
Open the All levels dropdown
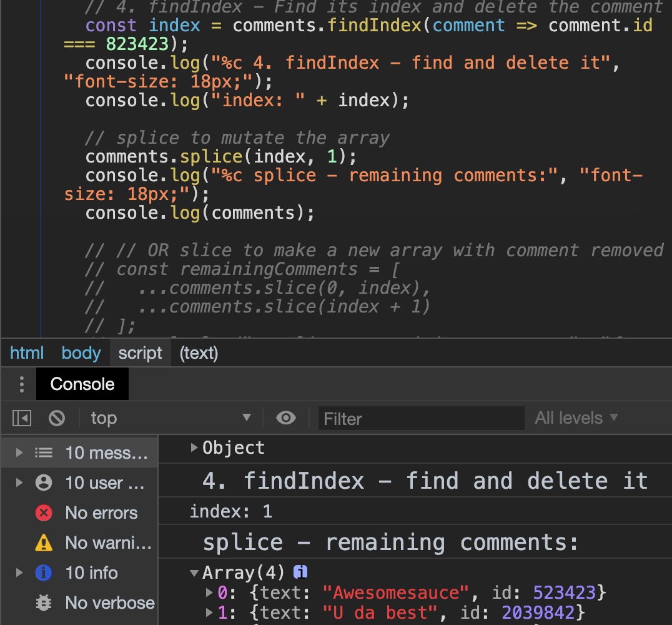point(576,417)
